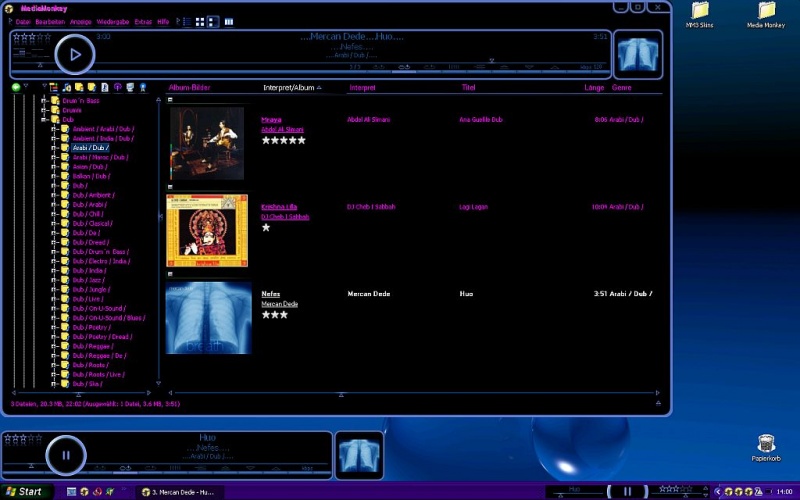Collapse the Krishna Lila album group

(170, 187)
